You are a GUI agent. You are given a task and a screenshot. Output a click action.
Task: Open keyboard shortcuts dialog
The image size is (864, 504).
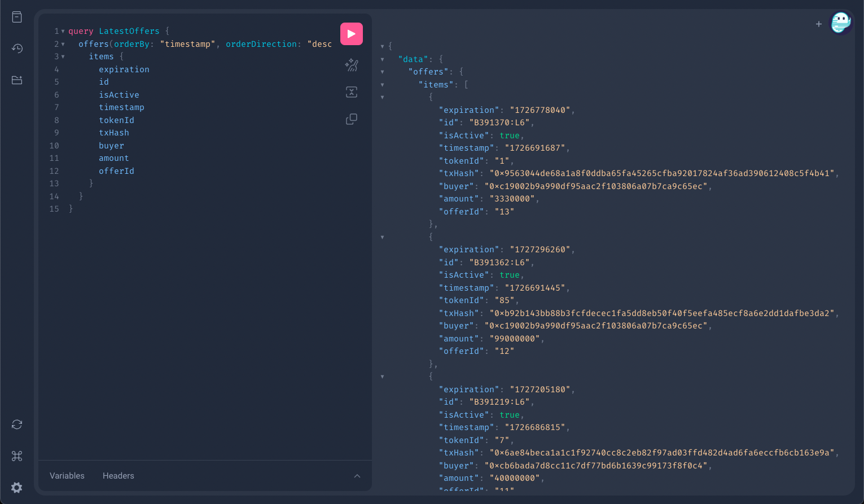pos(17,456)
